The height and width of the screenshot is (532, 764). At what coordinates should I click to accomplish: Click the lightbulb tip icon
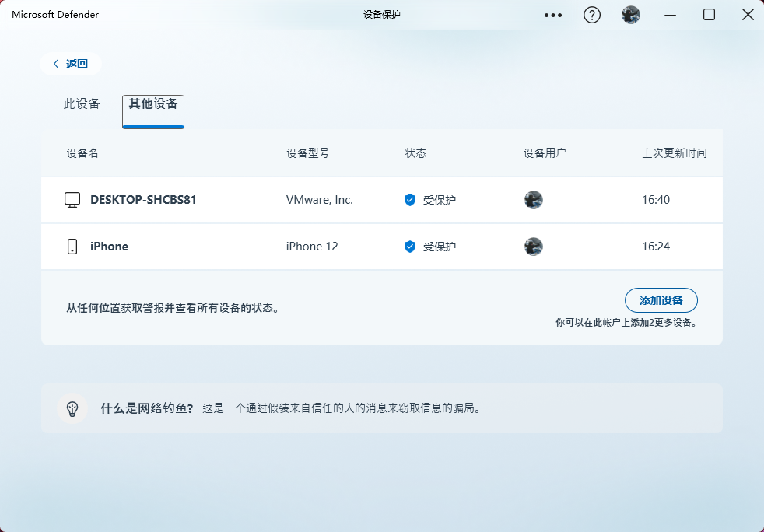tap(72, 408)
